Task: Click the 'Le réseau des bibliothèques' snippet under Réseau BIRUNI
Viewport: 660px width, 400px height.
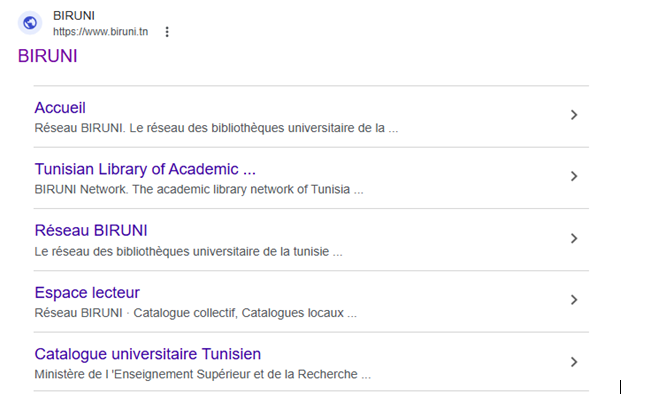Action: (188, 252)
